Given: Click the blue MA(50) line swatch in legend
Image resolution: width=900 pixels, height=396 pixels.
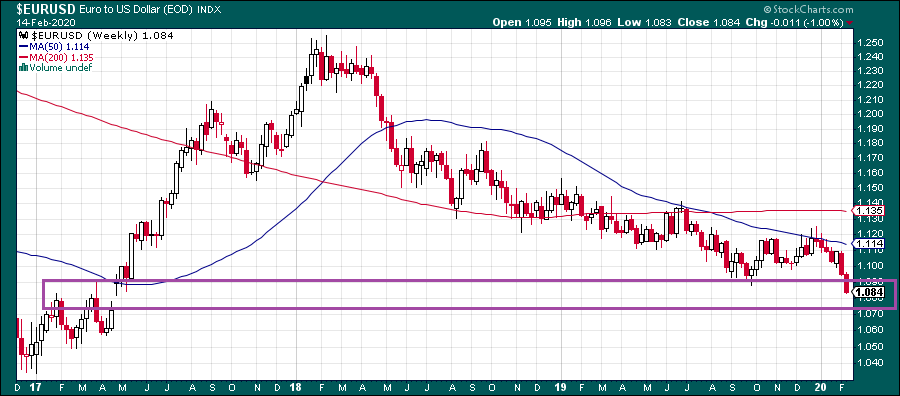Looking at the screenshot, I should click(22, 47).
